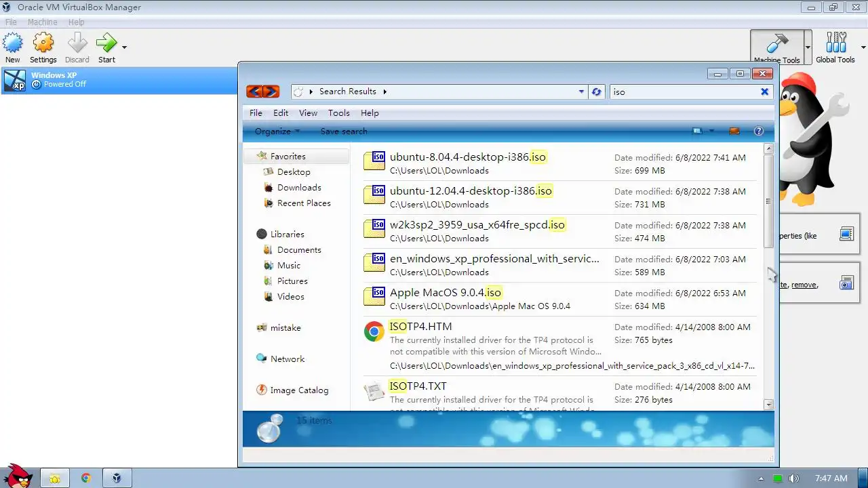
Task: Start the VM with green arrow icon
Action: coord(106,43)
